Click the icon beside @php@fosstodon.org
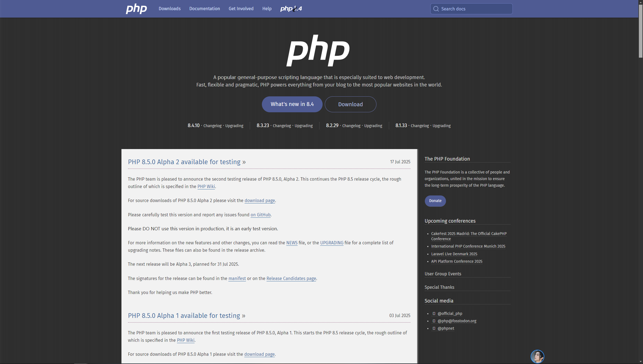This screenshot has width=643, height=364. 434,321
